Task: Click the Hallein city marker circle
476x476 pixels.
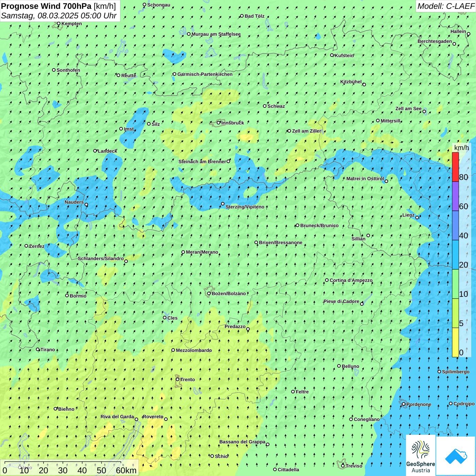Action: [469, 34]
